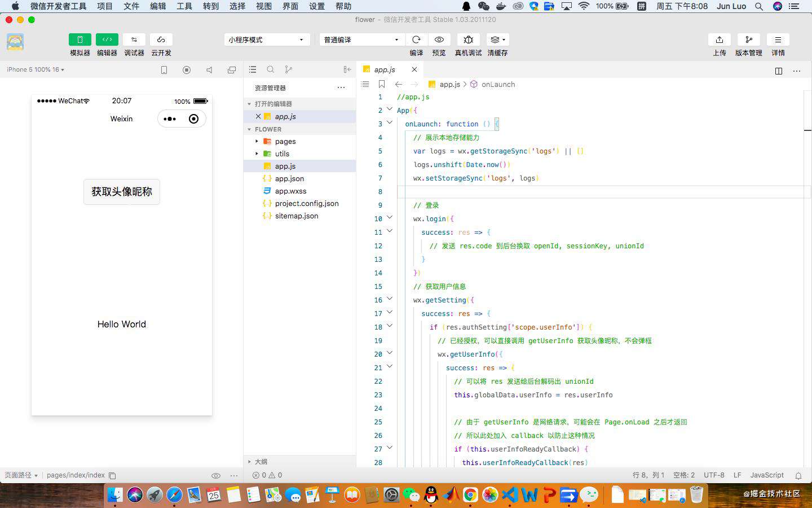Click 行 8, 列 1 cursor position
The width and height of the screenshot is (812, 508).
tap(648, 475)
